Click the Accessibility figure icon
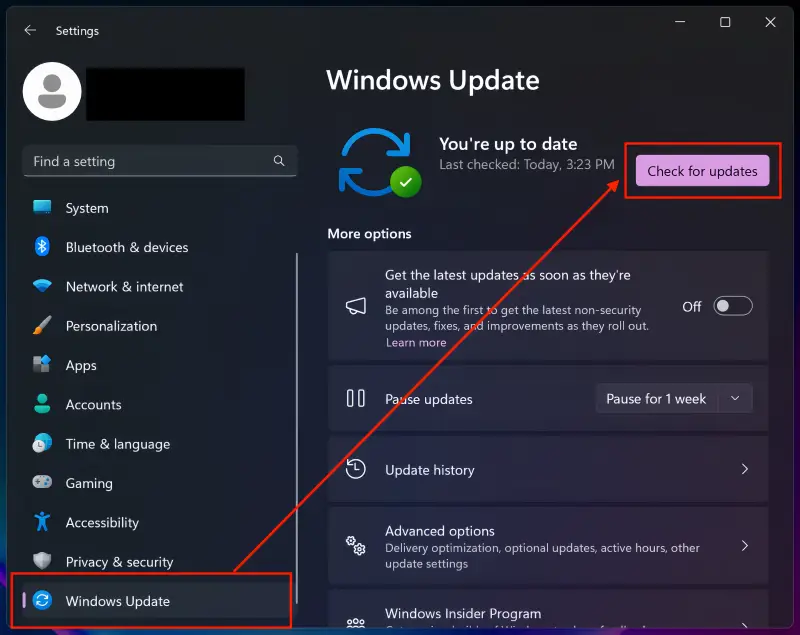This screenshot has height=635, width=800. click(x=42, y=522)
